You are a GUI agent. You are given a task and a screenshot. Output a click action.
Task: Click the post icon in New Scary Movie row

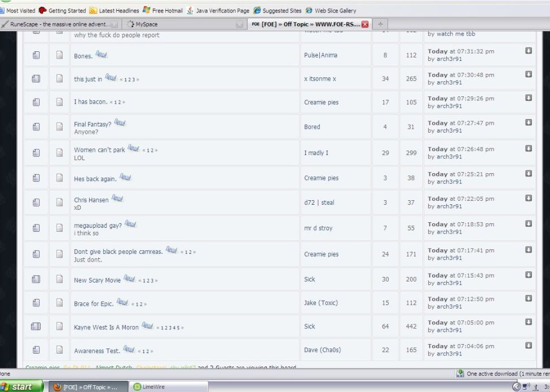(59, 279)
